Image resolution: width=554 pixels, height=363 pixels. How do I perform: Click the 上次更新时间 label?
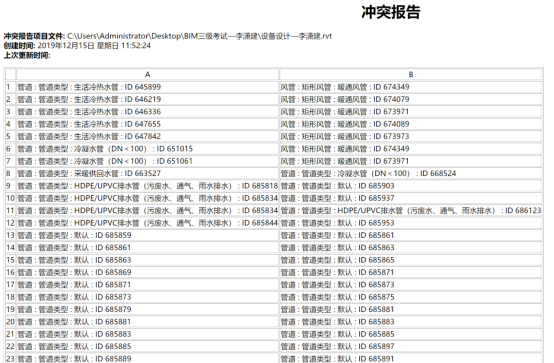pyautogui.click(x=27, y=55)
